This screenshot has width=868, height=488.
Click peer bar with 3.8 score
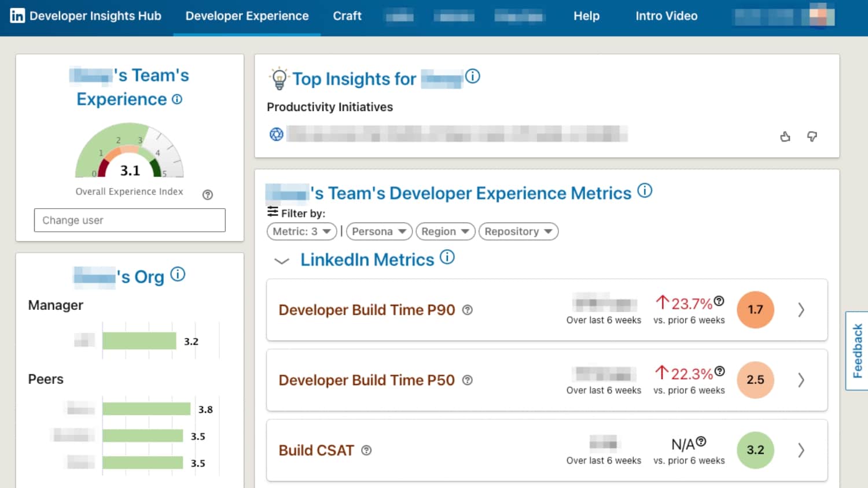pyautogui.click(x=146, y=409)
